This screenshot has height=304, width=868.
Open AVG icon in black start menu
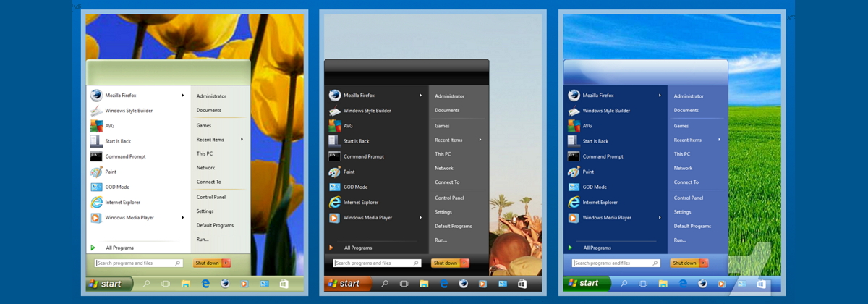[x=334, y=126]
